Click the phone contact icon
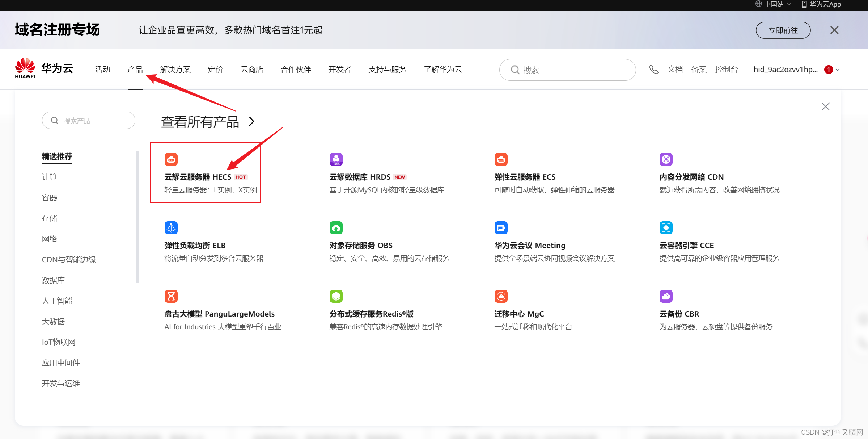The width and height of the screenshot is (868, 439). [653, 70]
